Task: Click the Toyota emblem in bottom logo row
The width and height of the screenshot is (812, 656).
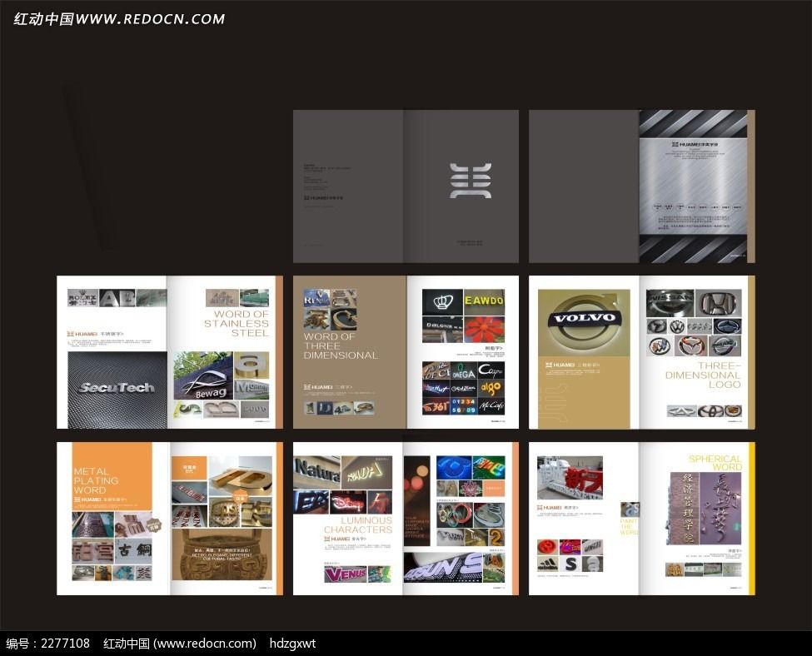Action: (710, 411)
